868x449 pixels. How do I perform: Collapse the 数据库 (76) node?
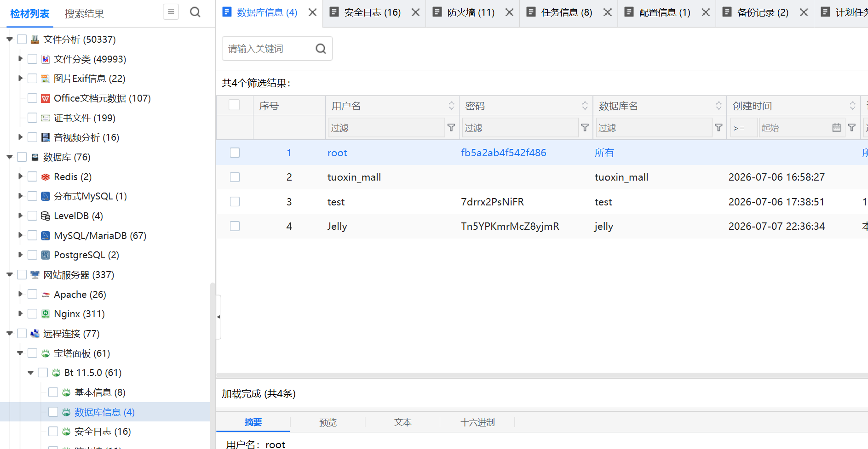(x=10, y=157)
